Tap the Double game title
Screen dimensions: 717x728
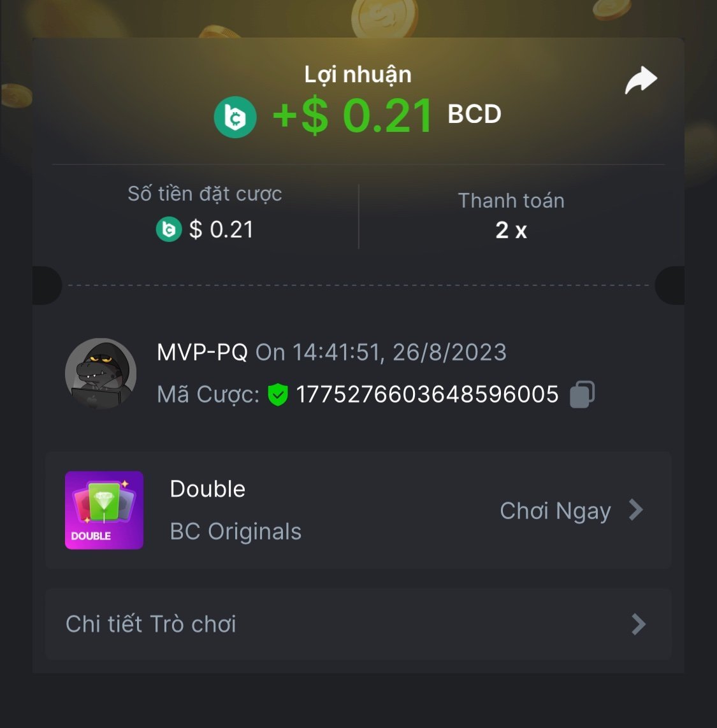tap(208, 489)
